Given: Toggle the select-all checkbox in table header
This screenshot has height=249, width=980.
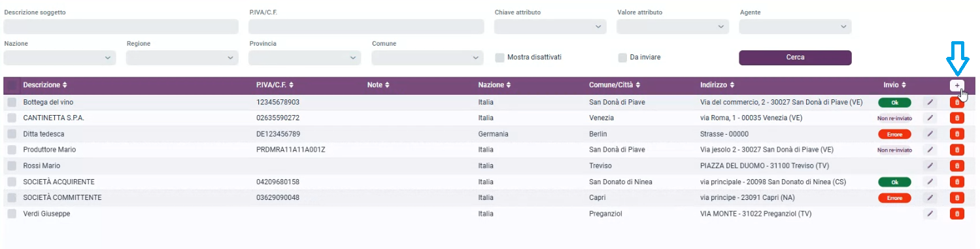Looking at the screenshot, I should (x=12, y=86).
